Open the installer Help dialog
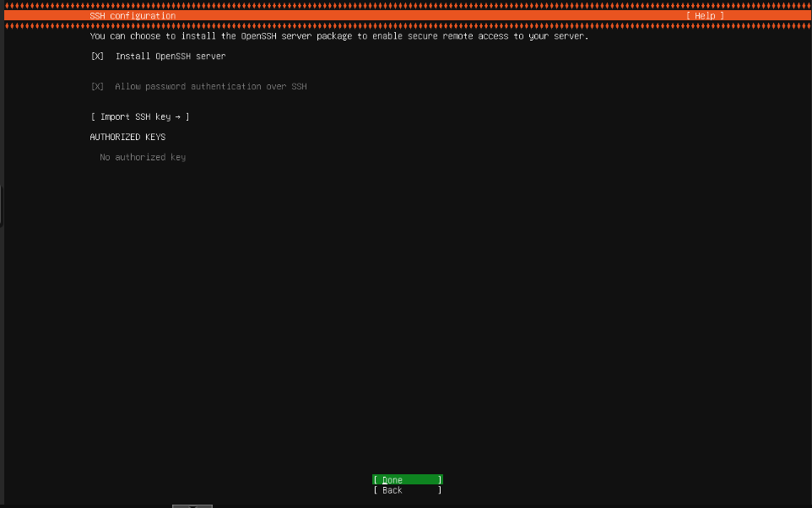Image resolution: width=812 pixels, height=508 pixels. (704, 15)
